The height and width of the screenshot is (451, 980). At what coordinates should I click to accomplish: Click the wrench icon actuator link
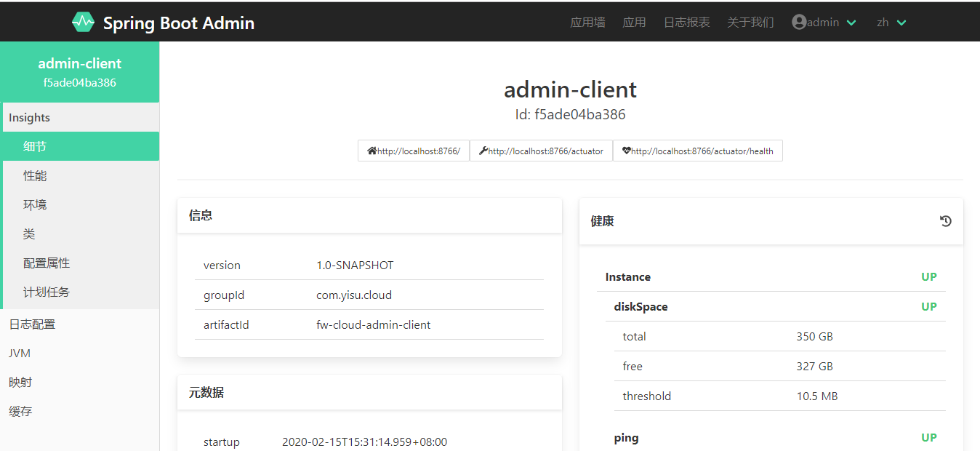pos(483,151)
